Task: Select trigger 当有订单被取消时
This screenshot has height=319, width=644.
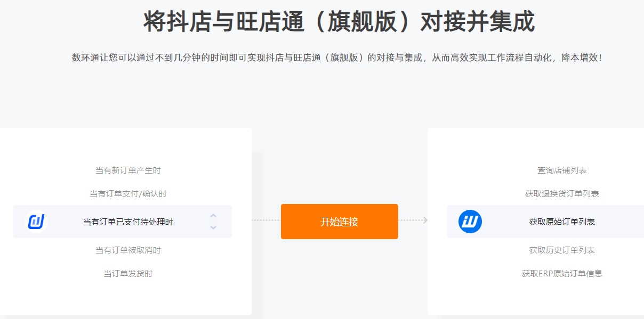Action: [x=128, y=250]
